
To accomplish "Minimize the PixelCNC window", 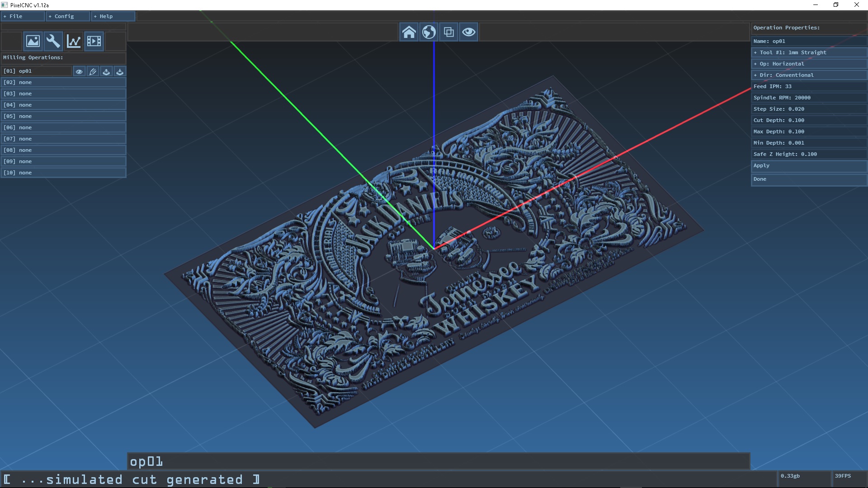I will pos(816,5).
